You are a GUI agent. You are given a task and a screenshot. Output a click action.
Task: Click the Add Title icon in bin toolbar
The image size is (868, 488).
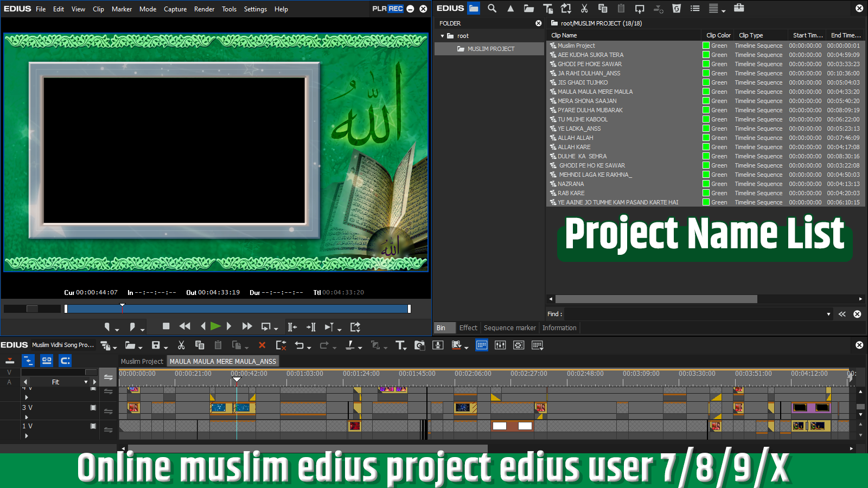[548, 9]
